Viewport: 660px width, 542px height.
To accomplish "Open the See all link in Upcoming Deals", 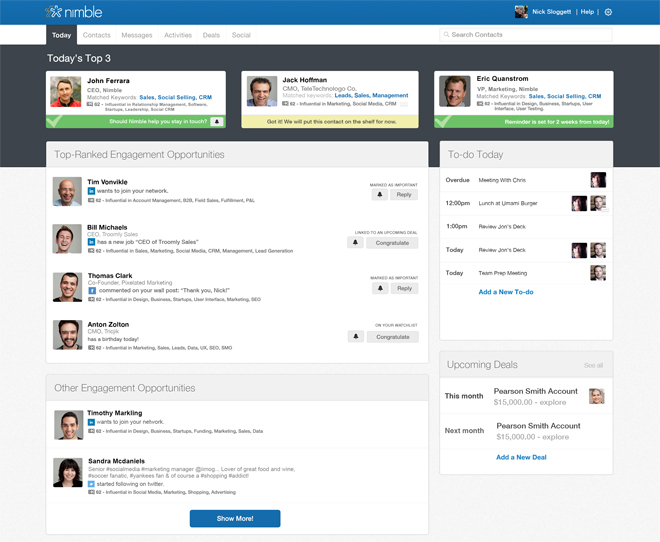I will pos(594,365).
